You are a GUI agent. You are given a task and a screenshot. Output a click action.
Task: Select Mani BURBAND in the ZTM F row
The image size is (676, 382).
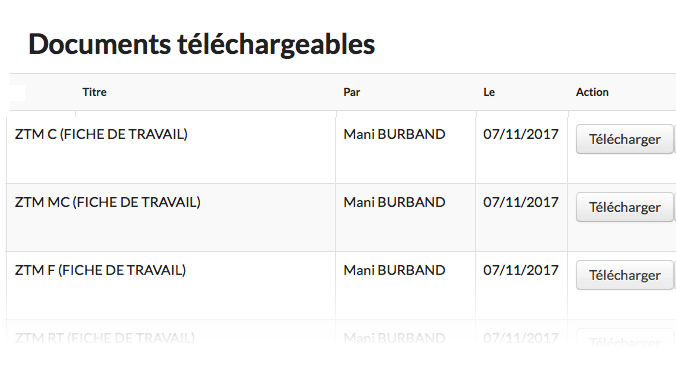tap(394, 270)
